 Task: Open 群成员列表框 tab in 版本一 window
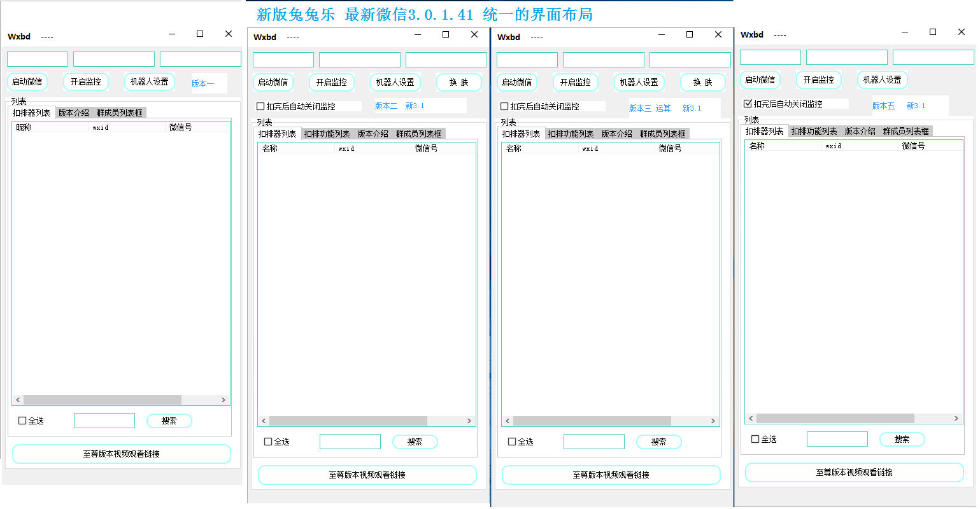120,113
